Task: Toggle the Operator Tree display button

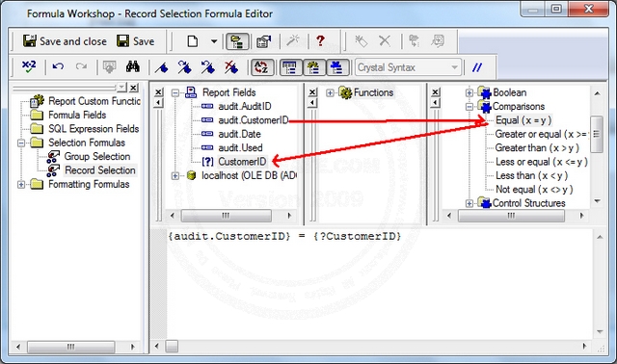Action: click(x=337, y=67)
